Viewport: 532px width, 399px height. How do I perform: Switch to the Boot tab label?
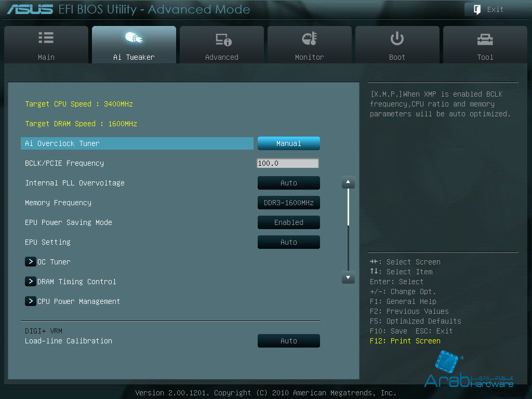point(397,57)
